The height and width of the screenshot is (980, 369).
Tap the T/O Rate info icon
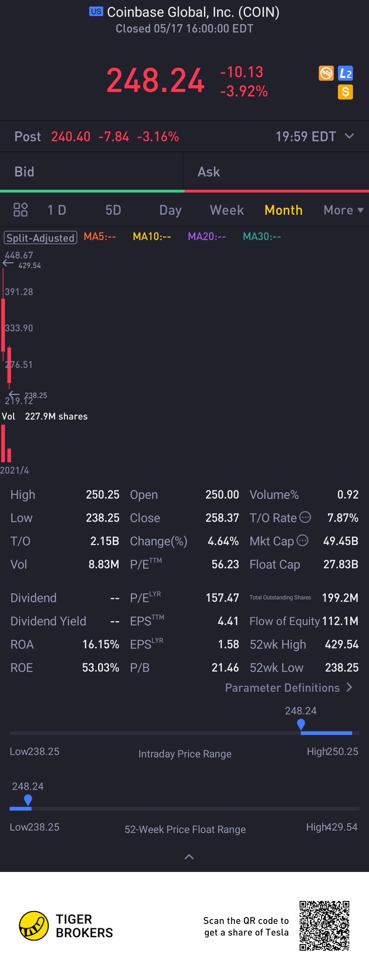[x=305, y=517]
